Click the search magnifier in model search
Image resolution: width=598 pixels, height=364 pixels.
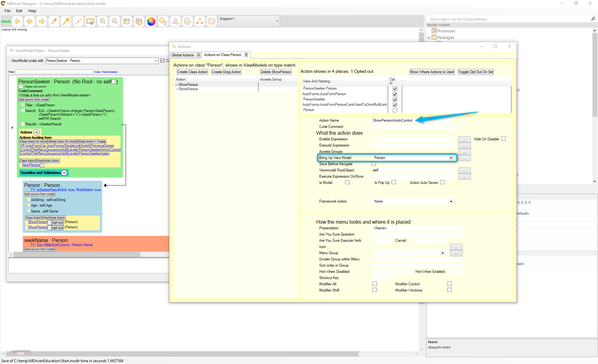point(593,19)
